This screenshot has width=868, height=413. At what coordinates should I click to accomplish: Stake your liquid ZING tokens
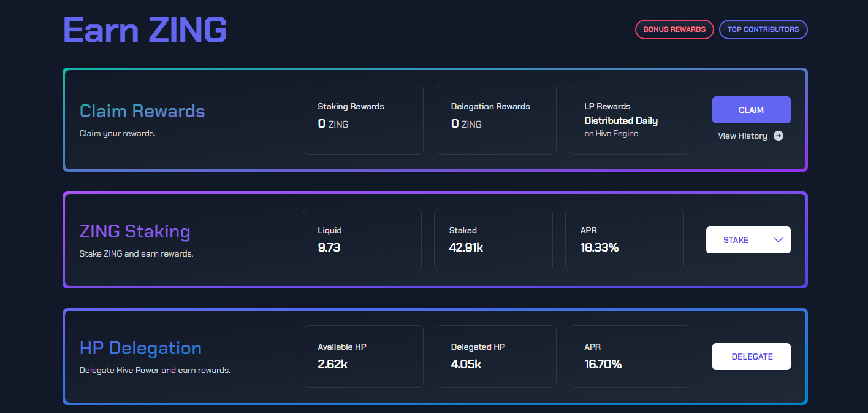pyautogui.click(x=736, y=240)
